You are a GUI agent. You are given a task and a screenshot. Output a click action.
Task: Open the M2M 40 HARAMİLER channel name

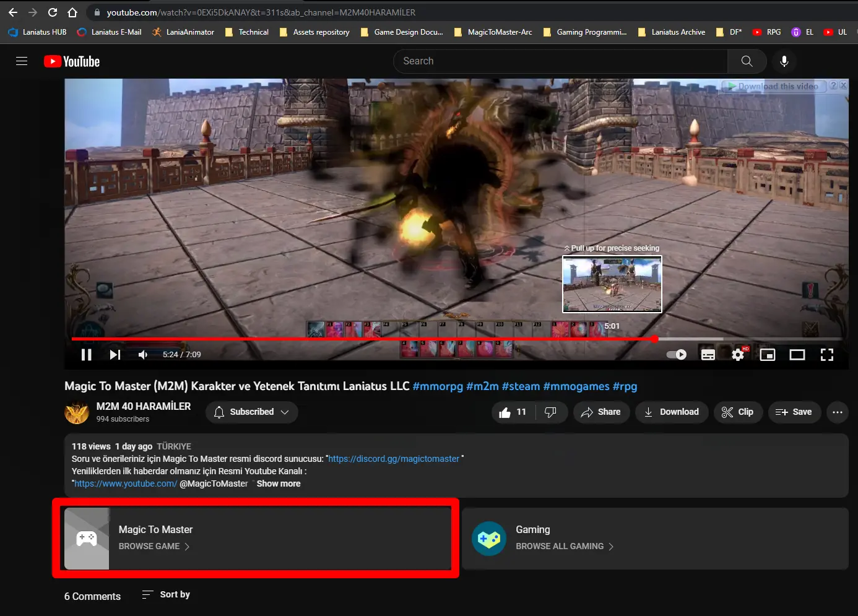[x=144, y=406]
